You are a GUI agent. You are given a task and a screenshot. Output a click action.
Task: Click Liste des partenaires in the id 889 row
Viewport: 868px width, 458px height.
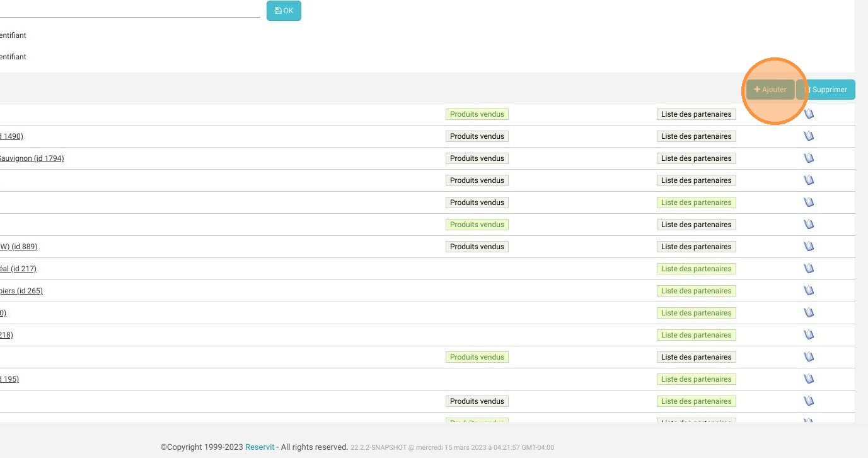pos(696,247)
